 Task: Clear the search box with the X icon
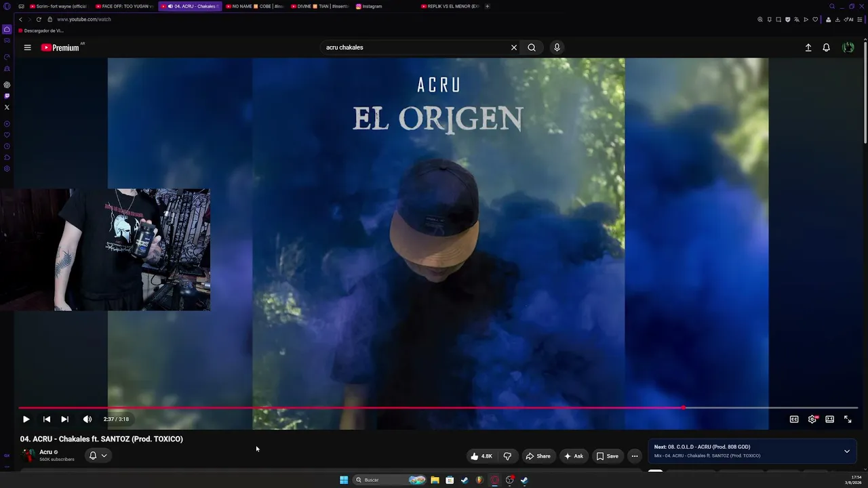coord(514,47)
